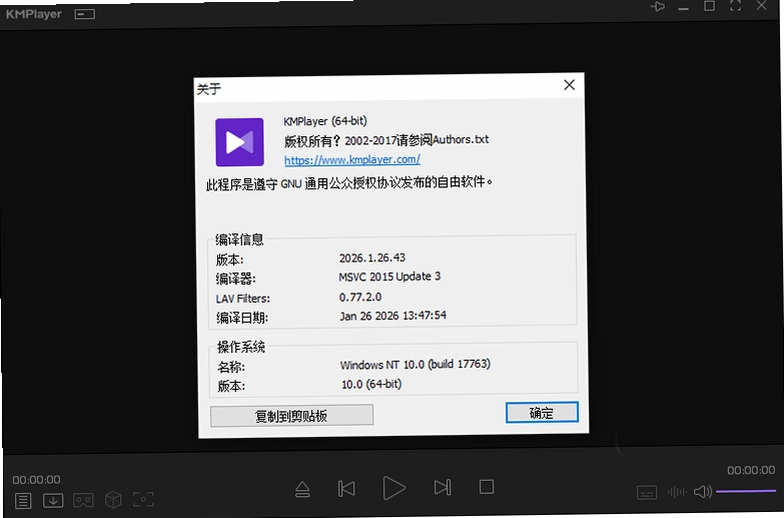The image size is (784, 518).
Task: Click the 编译器: label
Action: tap(236, 279)
